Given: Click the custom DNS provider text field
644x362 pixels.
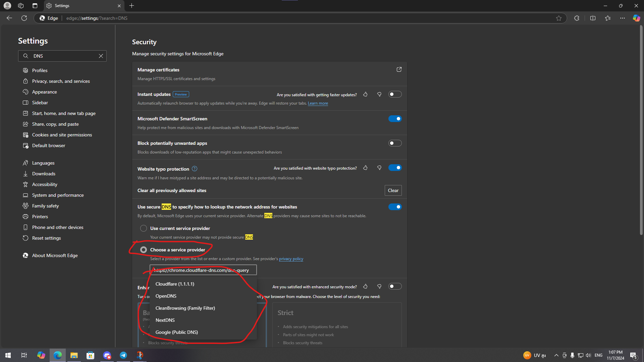Looking at the screenshot, I should click(203, 270).
